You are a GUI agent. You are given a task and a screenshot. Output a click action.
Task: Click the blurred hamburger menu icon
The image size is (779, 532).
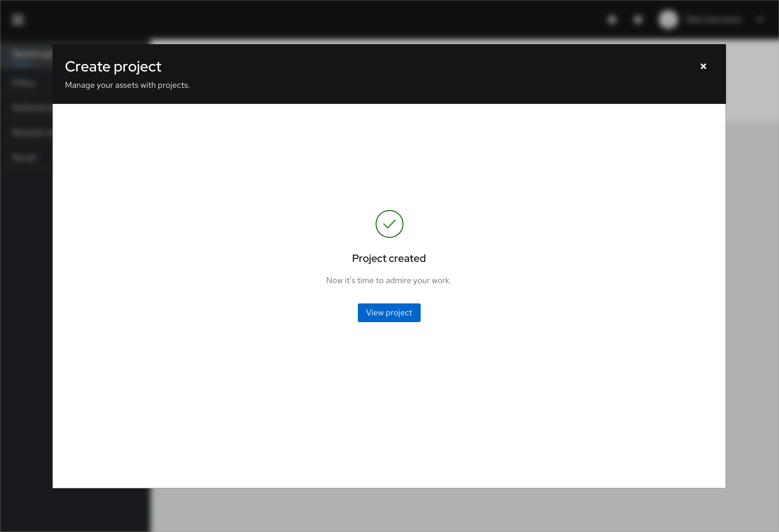(x=18, y=19)
